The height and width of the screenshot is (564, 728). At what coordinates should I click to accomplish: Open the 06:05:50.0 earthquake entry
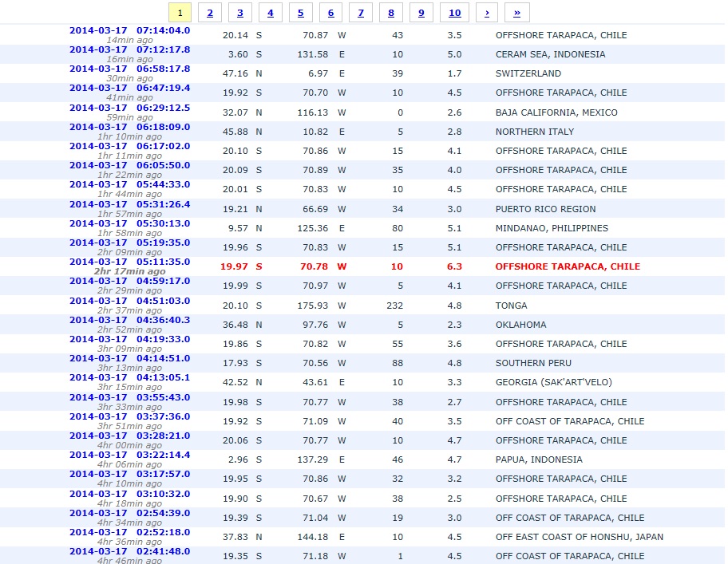point(129,166)
